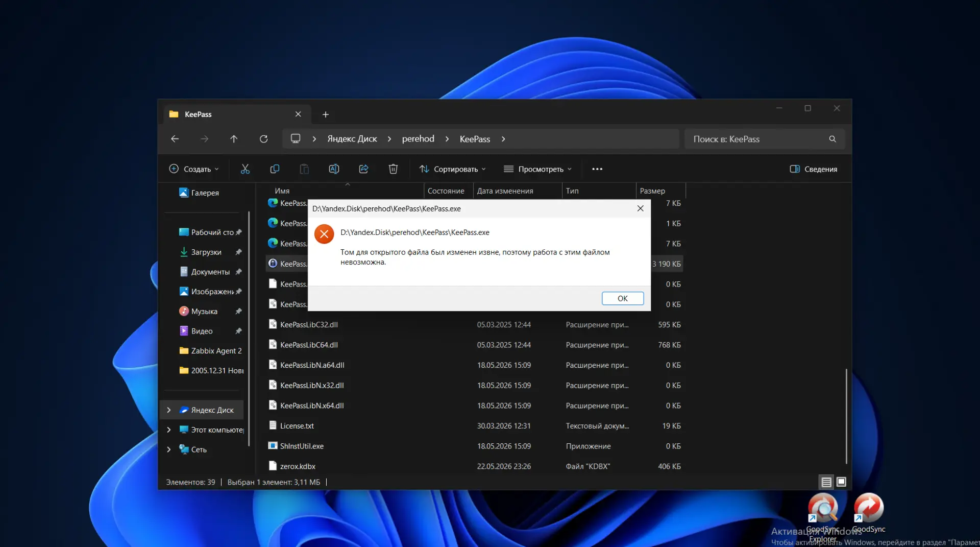Click OK in the error dialog
The width and height of the screenshot is (980, 547).
click(x=622, y=298)
